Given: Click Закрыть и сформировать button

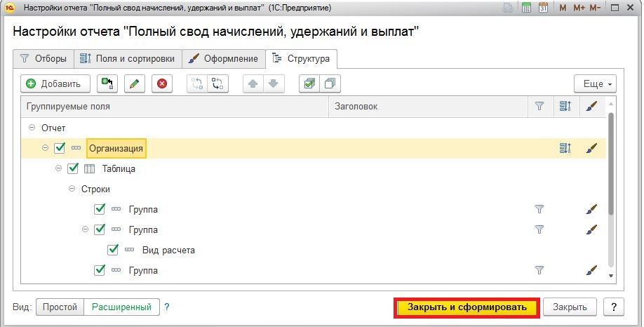Looking at the screenshot, I should point(467,307).
